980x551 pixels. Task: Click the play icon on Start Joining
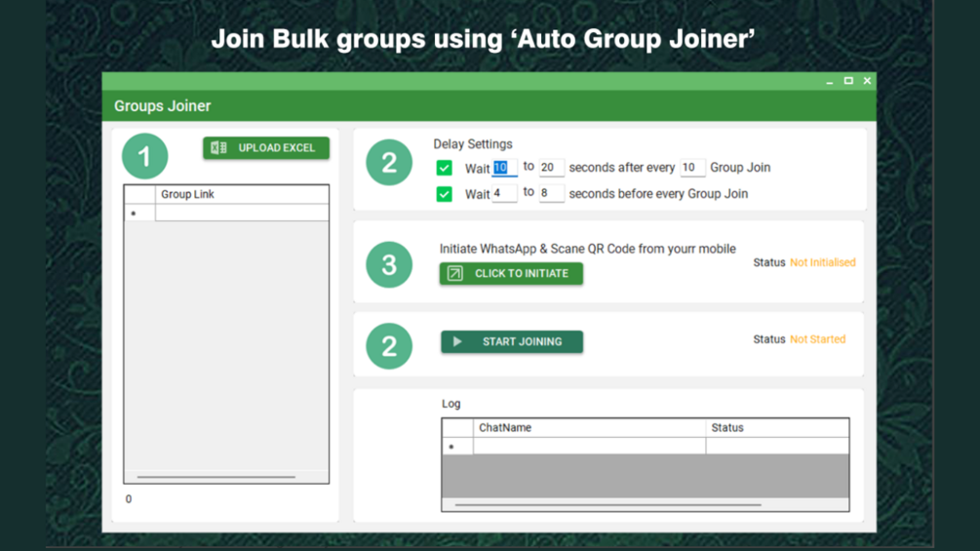click(457, 341)
